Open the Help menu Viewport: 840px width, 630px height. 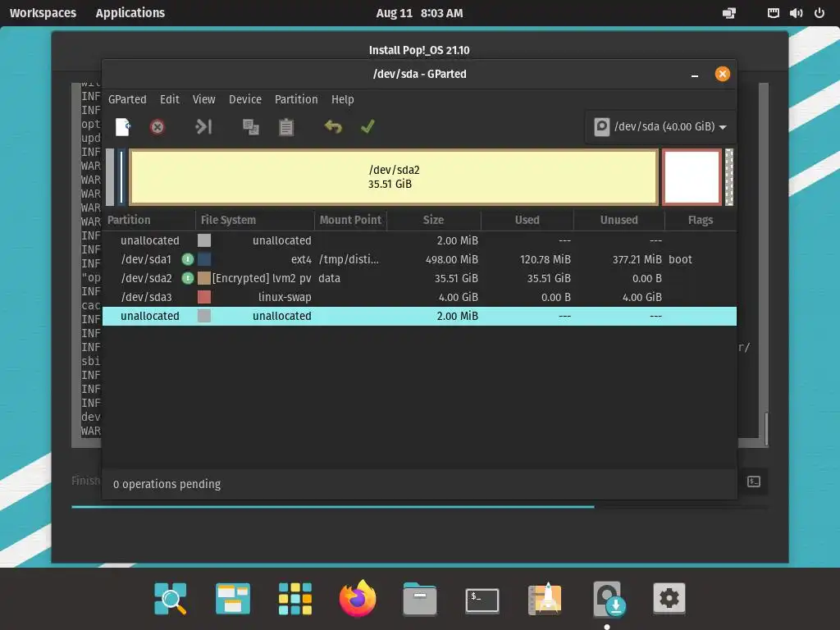coord(342,99)
